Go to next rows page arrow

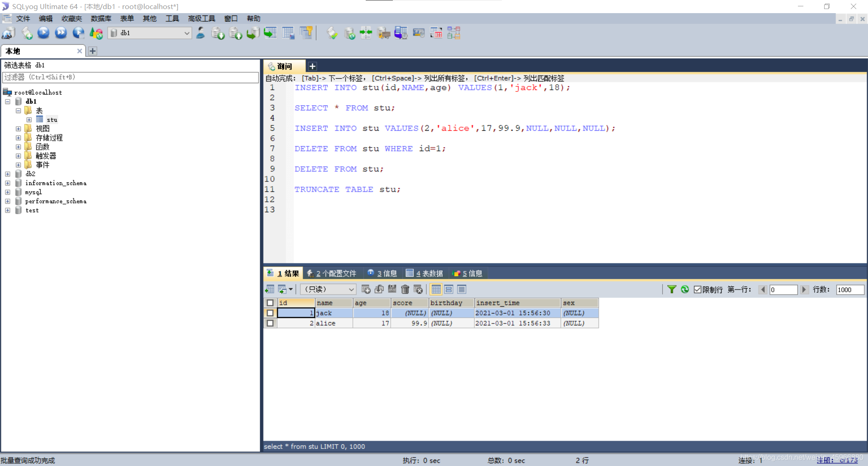pos(804,290)
